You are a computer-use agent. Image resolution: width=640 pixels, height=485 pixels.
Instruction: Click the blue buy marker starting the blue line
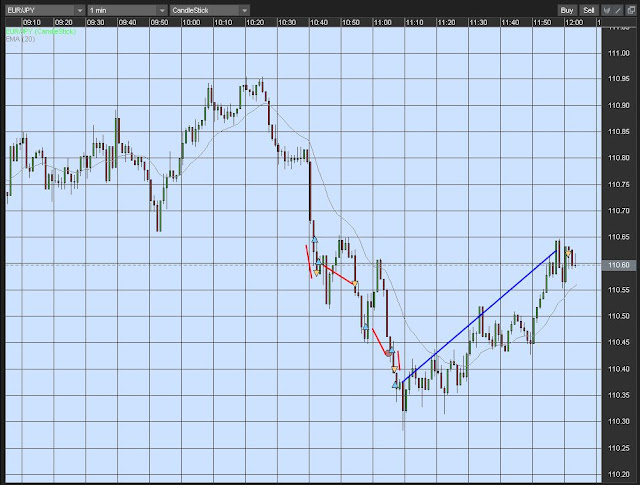[x=395, y=385]
